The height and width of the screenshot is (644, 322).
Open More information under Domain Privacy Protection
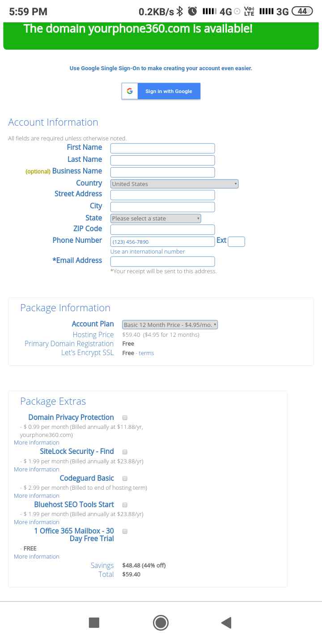pos(37,443)
